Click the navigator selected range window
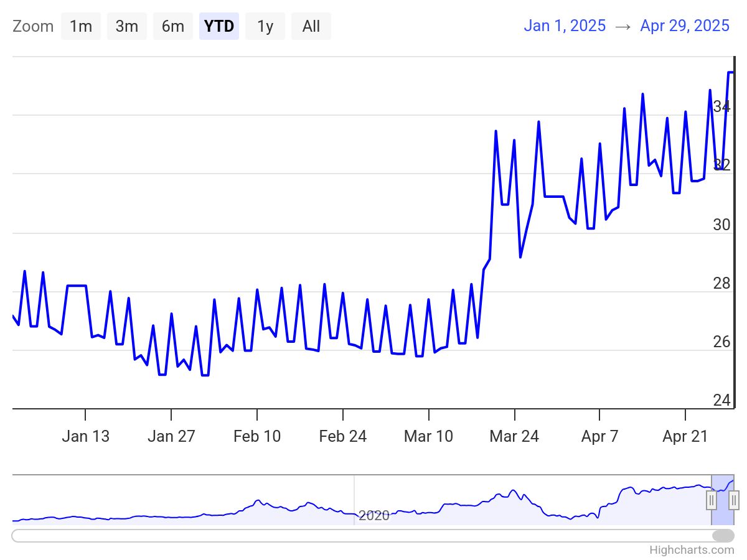The image size is (747, 560). (x=723, y=500)
